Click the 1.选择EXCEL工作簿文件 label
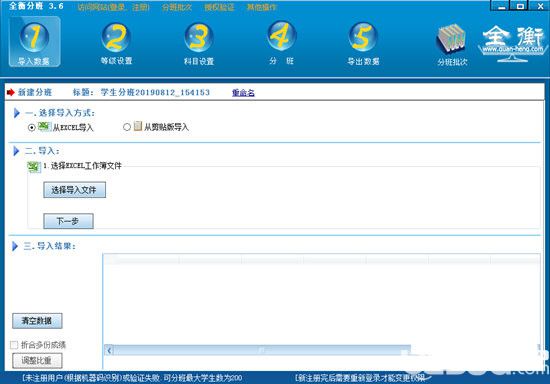550x384 pixels. 82,166
